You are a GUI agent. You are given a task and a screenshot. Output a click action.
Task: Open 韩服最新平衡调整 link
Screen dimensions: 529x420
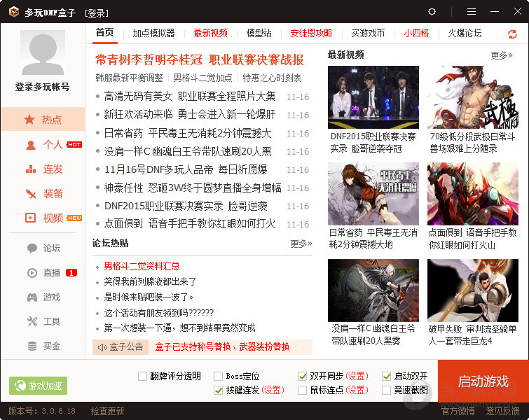129,78
